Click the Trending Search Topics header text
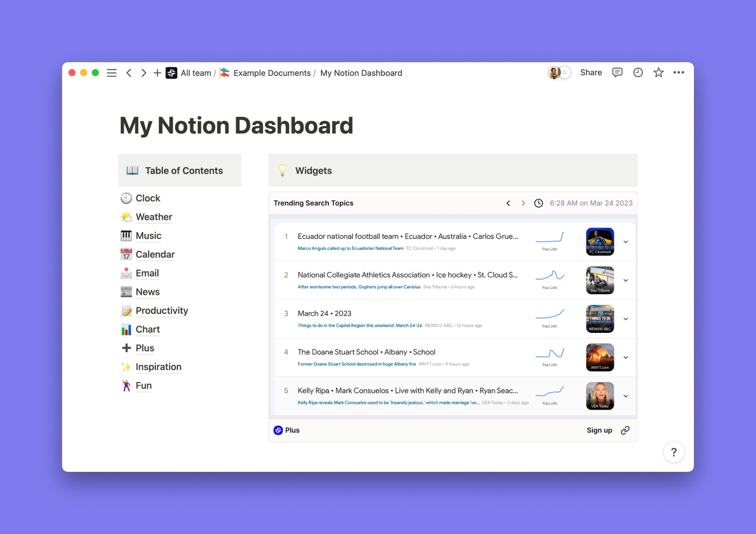Viewport: 756px width, 534px height. (x=313, y=203)
